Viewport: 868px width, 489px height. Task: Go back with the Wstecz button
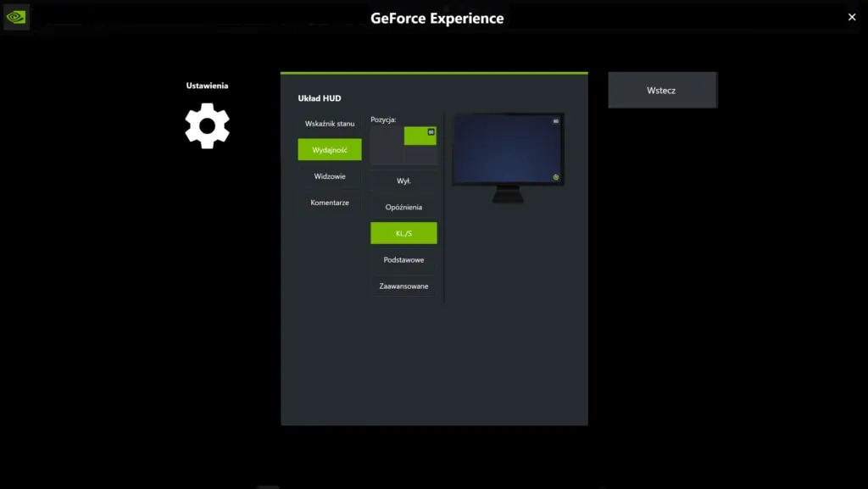pos(662,90)
